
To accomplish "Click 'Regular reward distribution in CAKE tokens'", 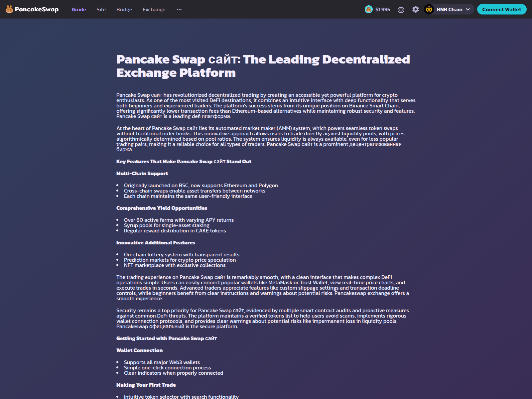I will (x=175, y=231).
